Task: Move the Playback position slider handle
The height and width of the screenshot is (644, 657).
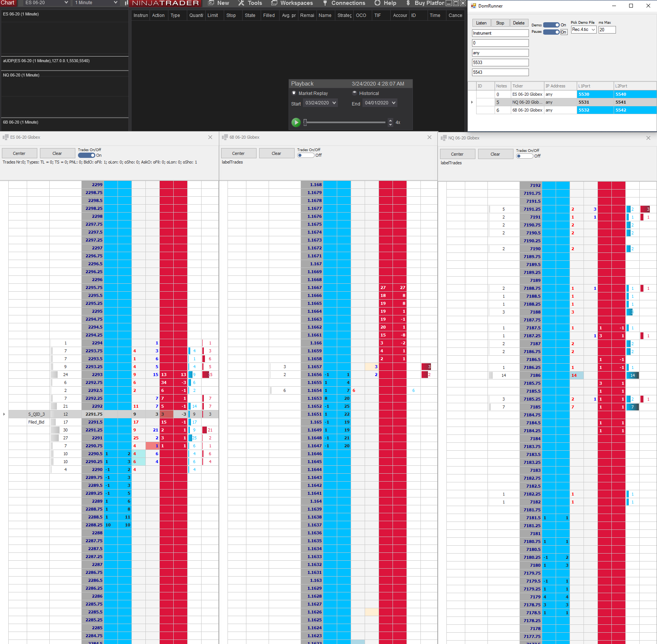Action: (x=305, y=122)
